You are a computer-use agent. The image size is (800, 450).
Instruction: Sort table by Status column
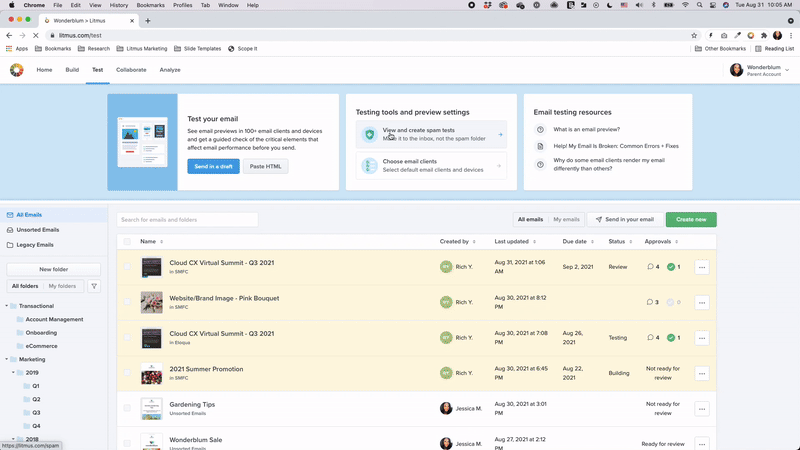tap(620, 241)
